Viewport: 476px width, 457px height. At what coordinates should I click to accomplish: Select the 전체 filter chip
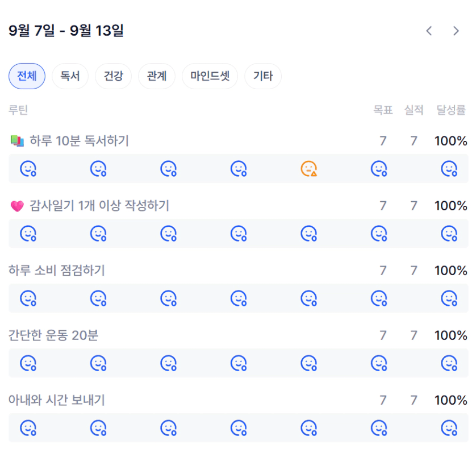(x=27, y=76)
